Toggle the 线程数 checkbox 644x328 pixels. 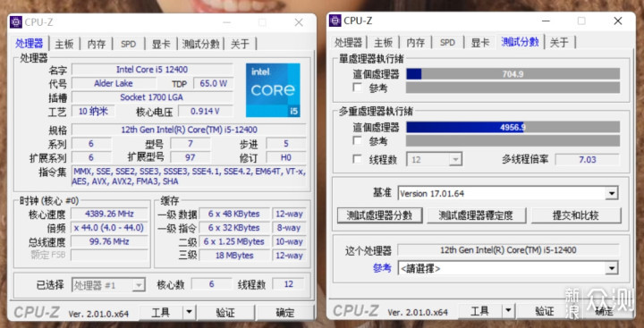click(x=358, y=159)
